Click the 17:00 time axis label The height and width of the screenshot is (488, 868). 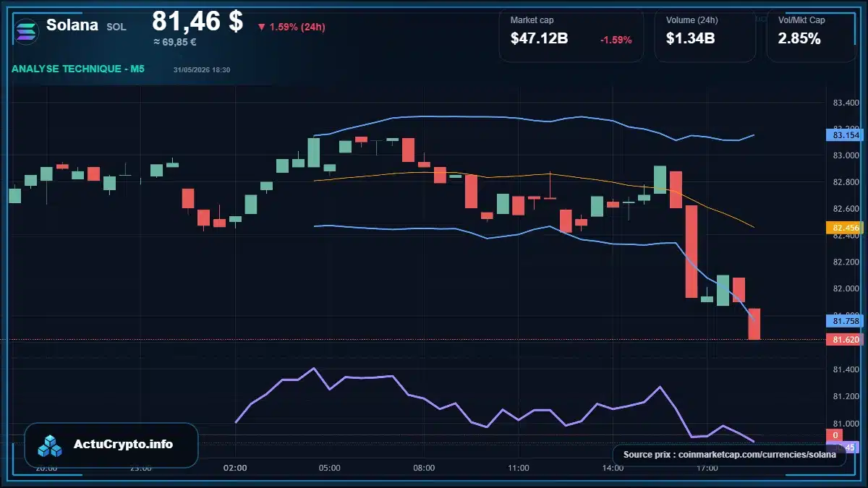(x=707, y=468)
